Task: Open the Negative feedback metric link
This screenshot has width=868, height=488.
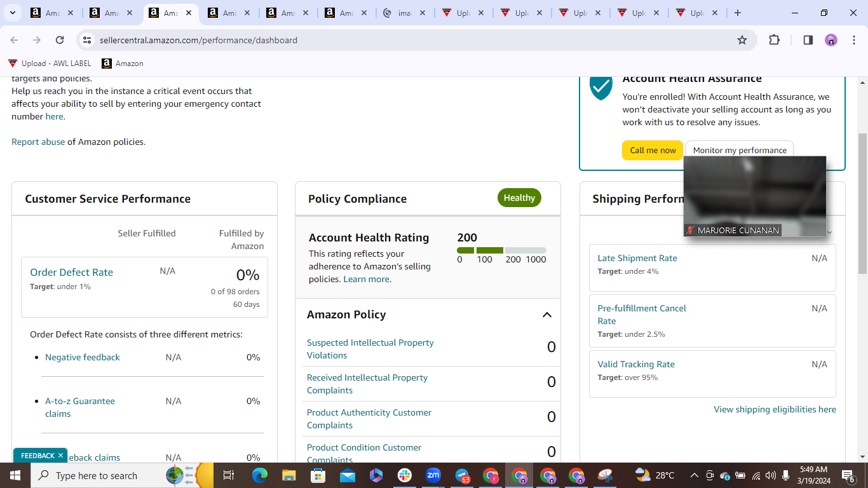Action: [83, 357]
